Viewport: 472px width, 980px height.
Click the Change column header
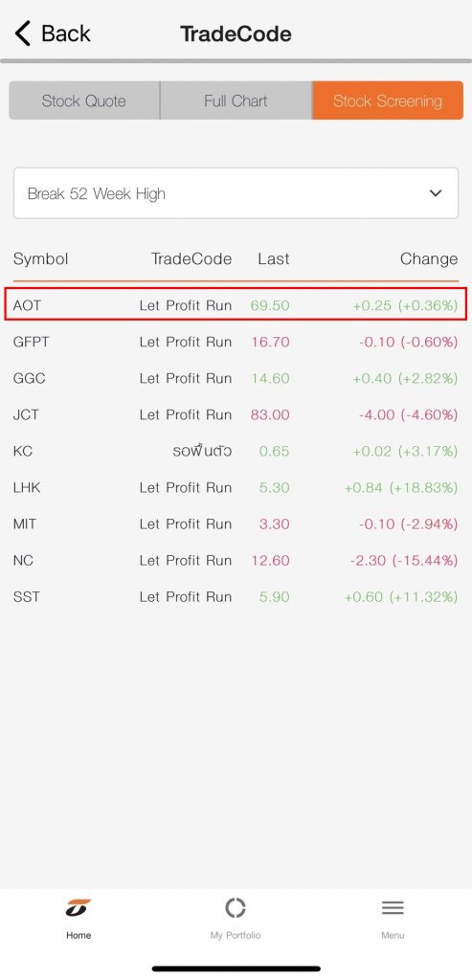(x=429, y=258)
